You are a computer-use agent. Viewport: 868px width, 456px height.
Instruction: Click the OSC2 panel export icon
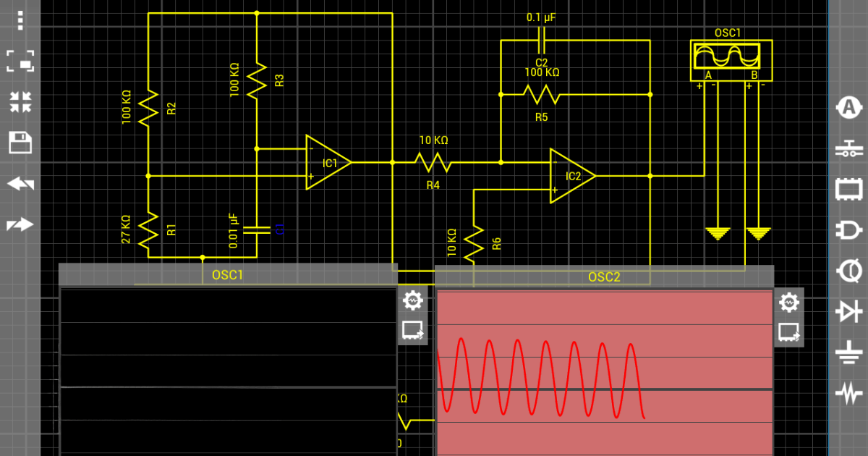click(x=788, y=332)
